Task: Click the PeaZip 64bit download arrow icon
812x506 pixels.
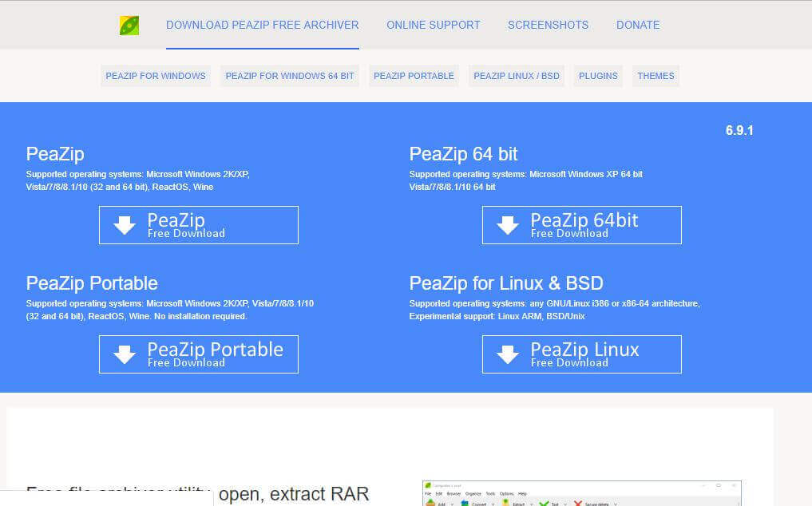Action: (x=508, y=226)
